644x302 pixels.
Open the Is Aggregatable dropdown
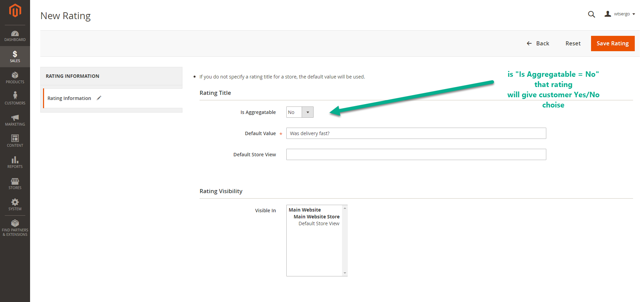(300, 112)
